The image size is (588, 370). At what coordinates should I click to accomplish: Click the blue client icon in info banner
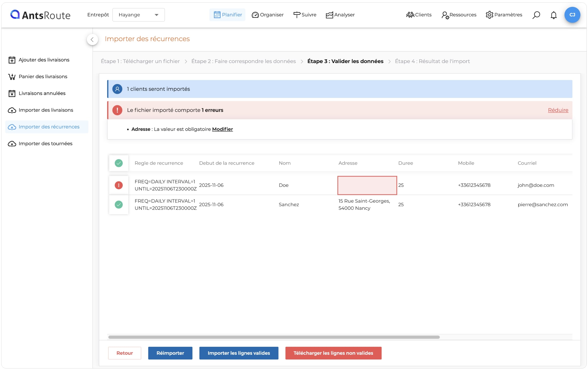coord(117,89)
